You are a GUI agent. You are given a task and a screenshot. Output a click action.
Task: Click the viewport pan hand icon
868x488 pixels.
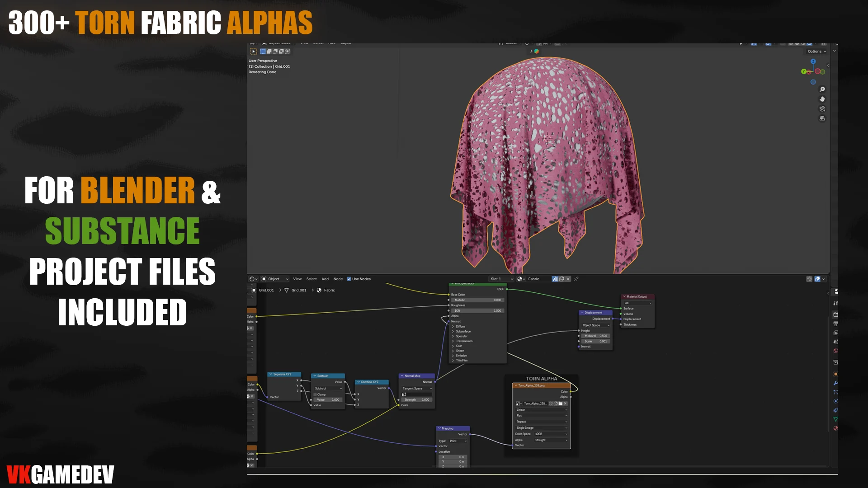[x=822, y=99]
